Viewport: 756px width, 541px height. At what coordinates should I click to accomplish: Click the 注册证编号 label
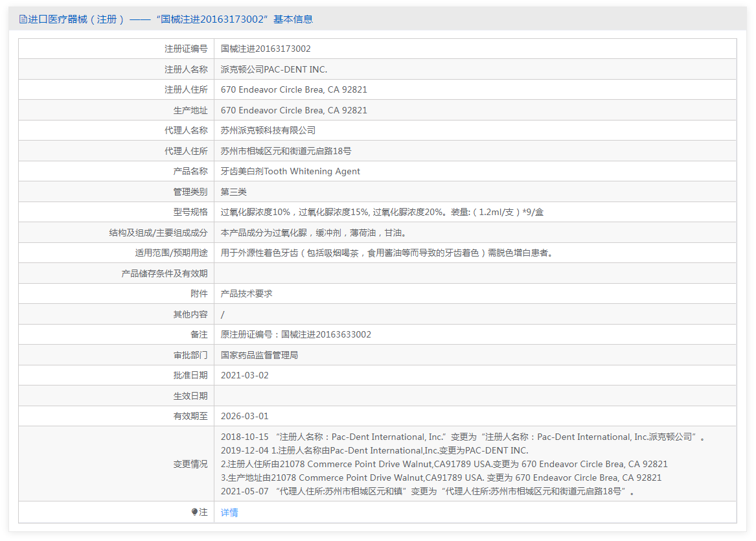pyautogui.click(x=186, y=49)
